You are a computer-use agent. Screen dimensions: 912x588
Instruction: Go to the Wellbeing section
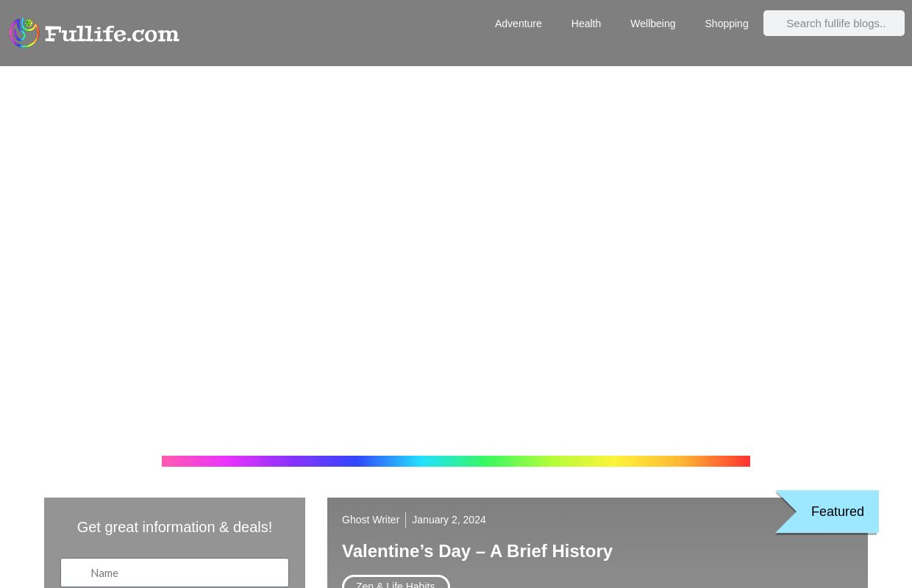coord(652,24)
